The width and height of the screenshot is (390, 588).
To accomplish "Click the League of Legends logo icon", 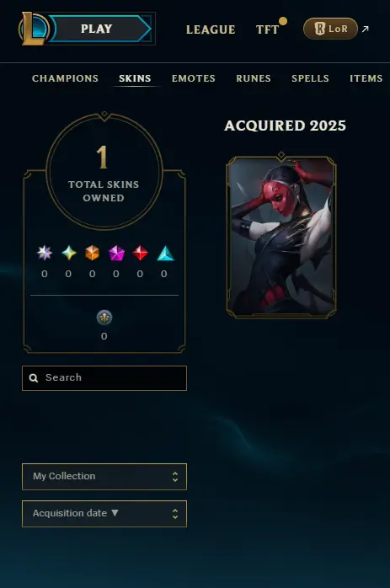I will (34, 29).
